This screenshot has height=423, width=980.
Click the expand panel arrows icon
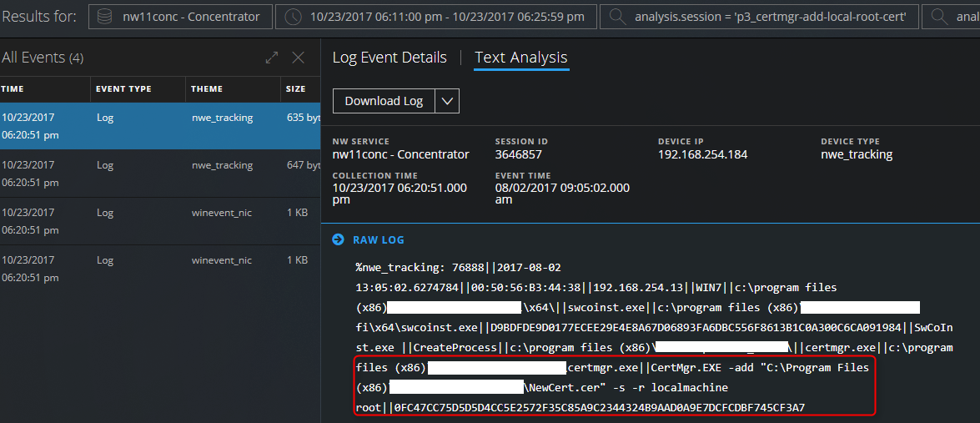[272, 58]
